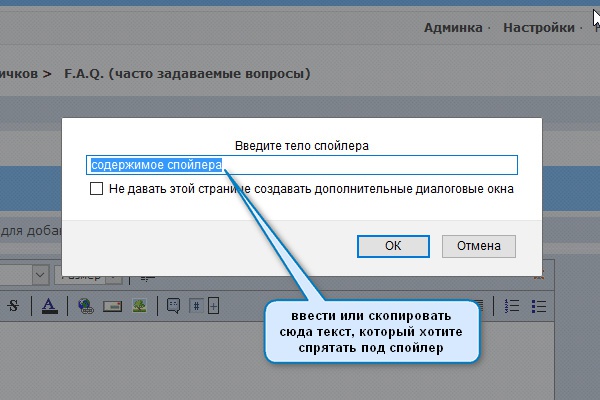Click the strikethrough formatting icon

tap(13, 305)
